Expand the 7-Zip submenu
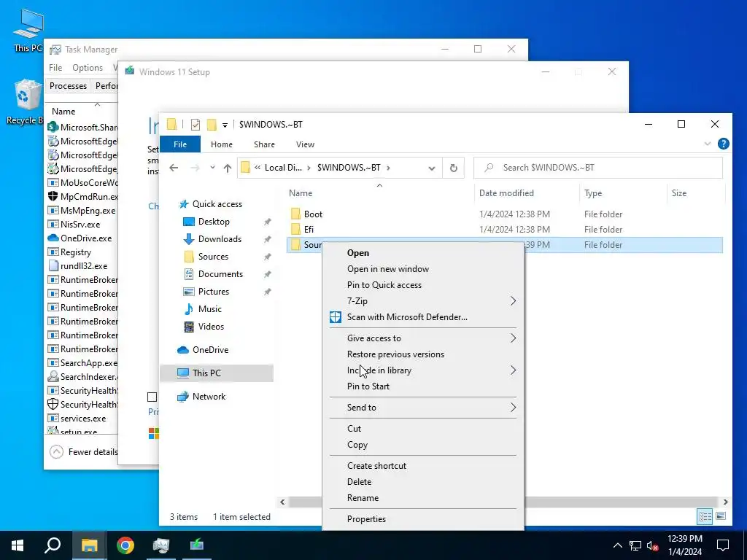This screenshot has width=747, height=560. 513,301
